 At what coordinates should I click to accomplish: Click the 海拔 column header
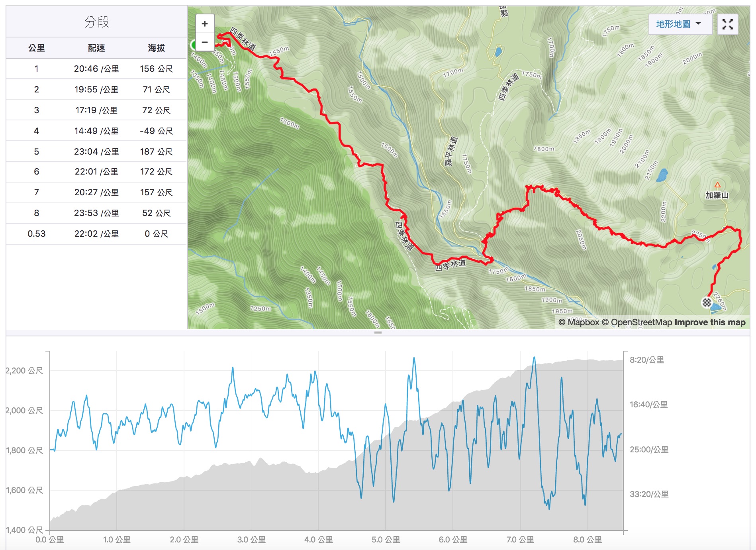(156, 48)
